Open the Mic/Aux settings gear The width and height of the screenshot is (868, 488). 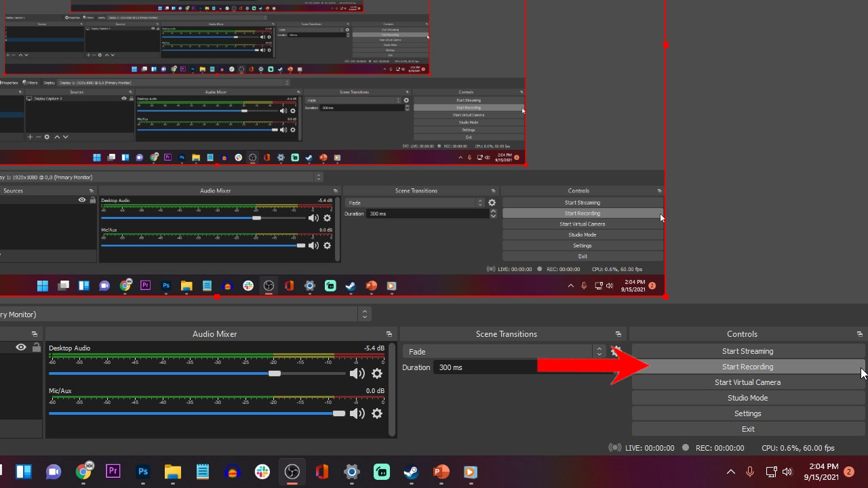click(377, 413)
